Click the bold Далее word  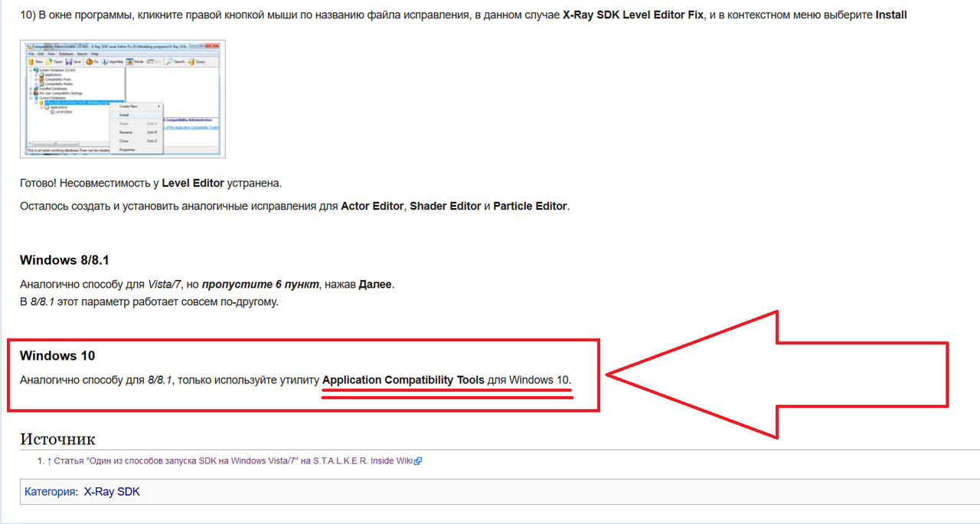(375, 285)
